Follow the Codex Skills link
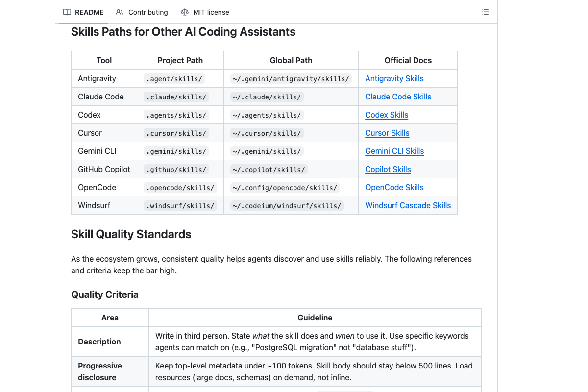 pyautogui.click(x=387, y=115)
